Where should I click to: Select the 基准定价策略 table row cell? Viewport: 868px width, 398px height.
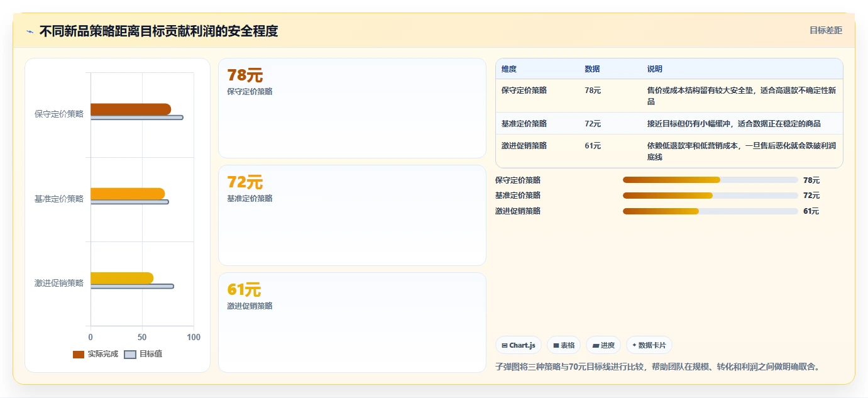(524, 123)
